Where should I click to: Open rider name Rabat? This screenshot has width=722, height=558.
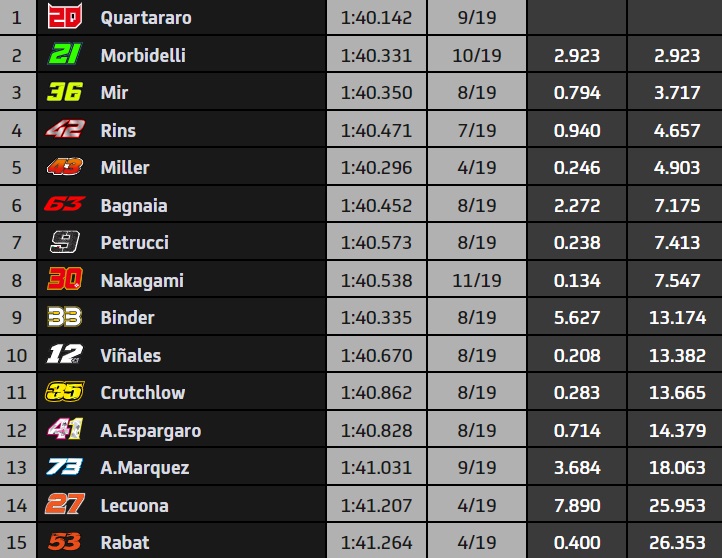[x=125, y=542]
